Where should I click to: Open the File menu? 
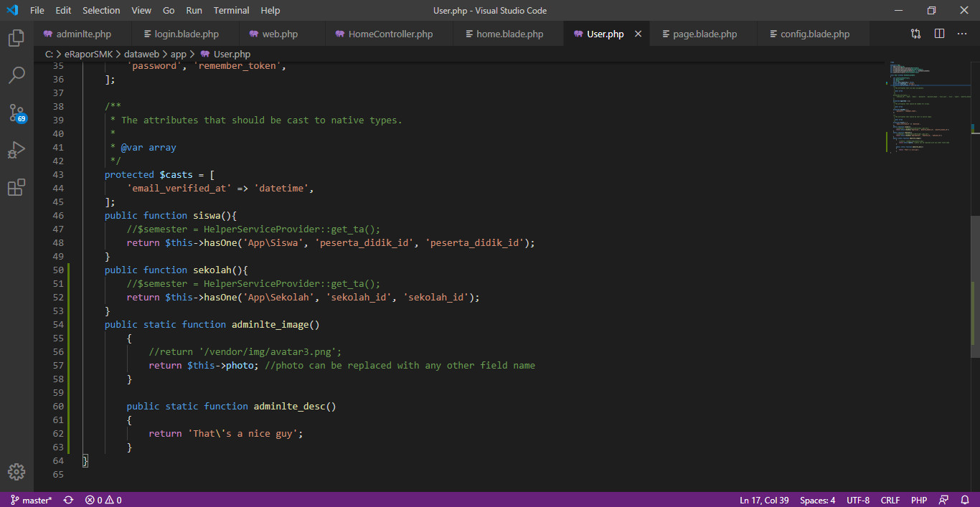point(37,11)
